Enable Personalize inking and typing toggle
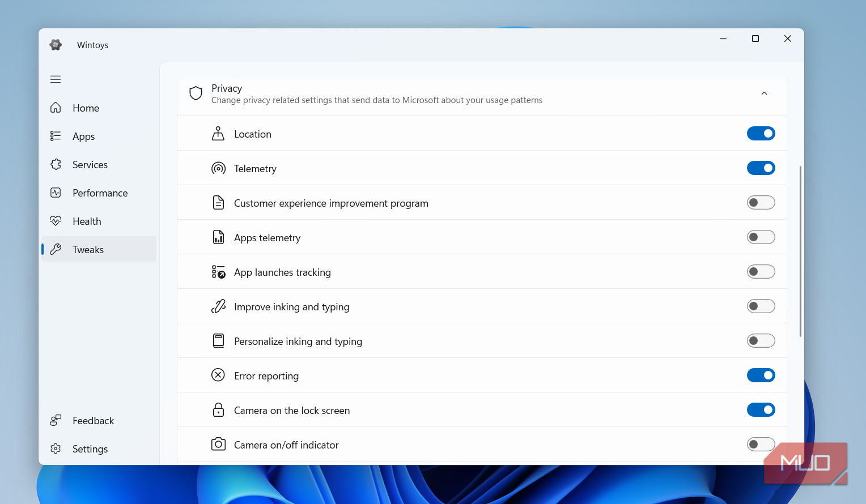This screenshot has height=504, width=866. (x=761, y=341)
